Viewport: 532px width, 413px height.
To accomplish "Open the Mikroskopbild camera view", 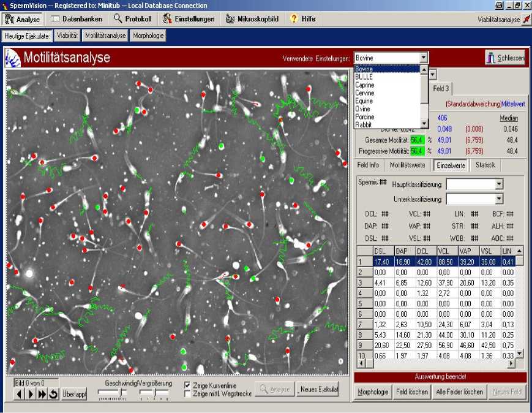I will point(252,19).
